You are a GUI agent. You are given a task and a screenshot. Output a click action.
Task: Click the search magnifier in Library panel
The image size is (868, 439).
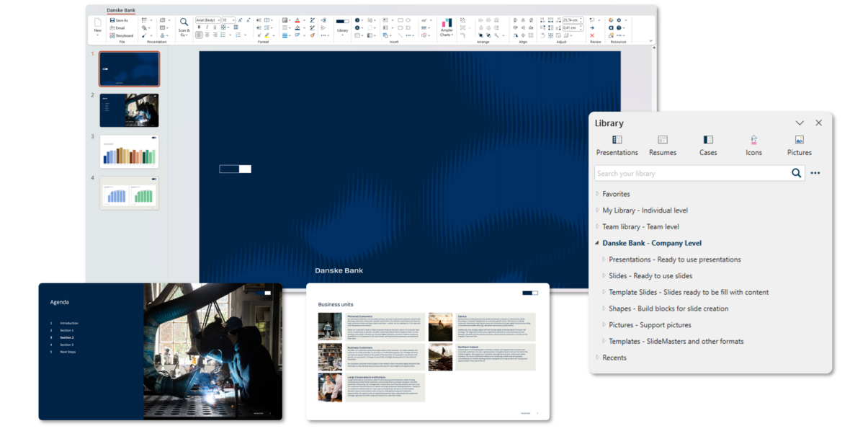click(x=796, y=173)
